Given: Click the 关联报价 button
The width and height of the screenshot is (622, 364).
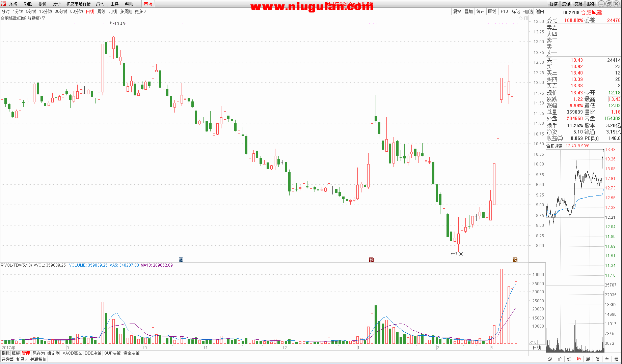Looking at the screenshot, I should coord(38,359).
